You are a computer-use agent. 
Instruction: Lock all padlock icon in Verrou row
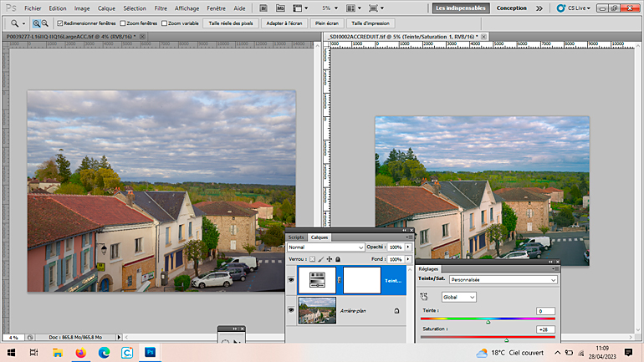point(338,259)
